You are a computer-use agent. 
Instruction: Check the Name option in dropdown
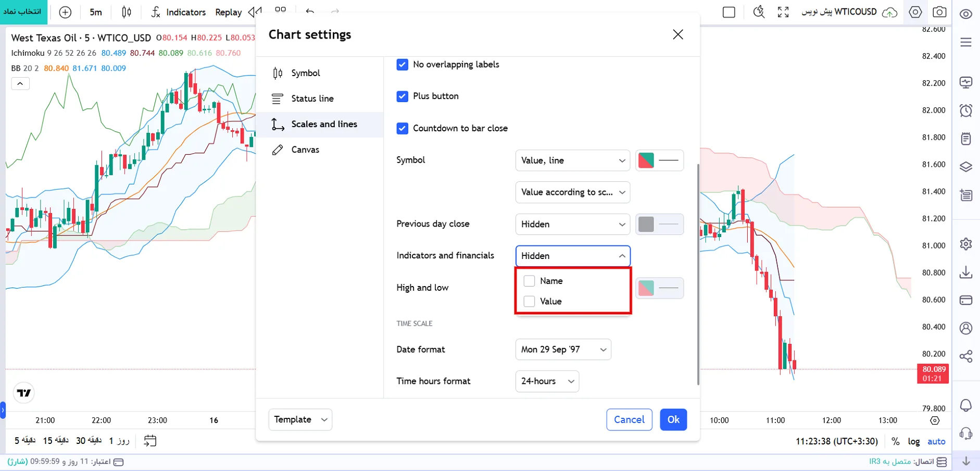coord(530,281)
